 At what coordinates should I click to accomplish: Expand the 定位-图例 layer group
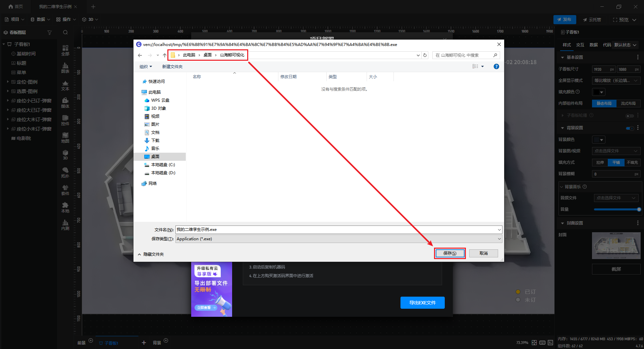[x=8, y=82]
